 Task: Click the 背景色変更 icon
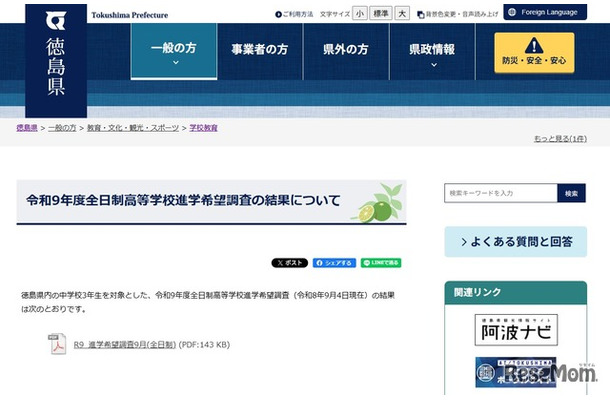(x=421, y=15)
